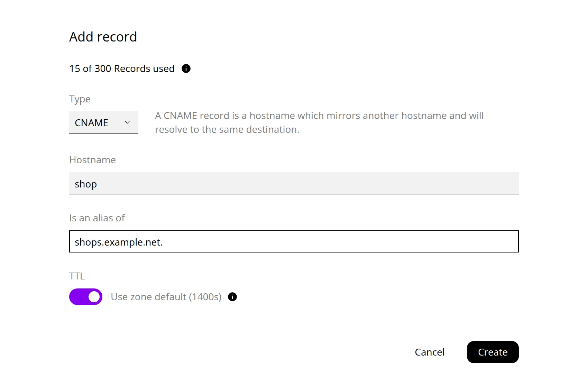Click the Is an alias of input field
Image resolution: width=588 pixels, height=377 pixels.
click(x=294, y=241)
